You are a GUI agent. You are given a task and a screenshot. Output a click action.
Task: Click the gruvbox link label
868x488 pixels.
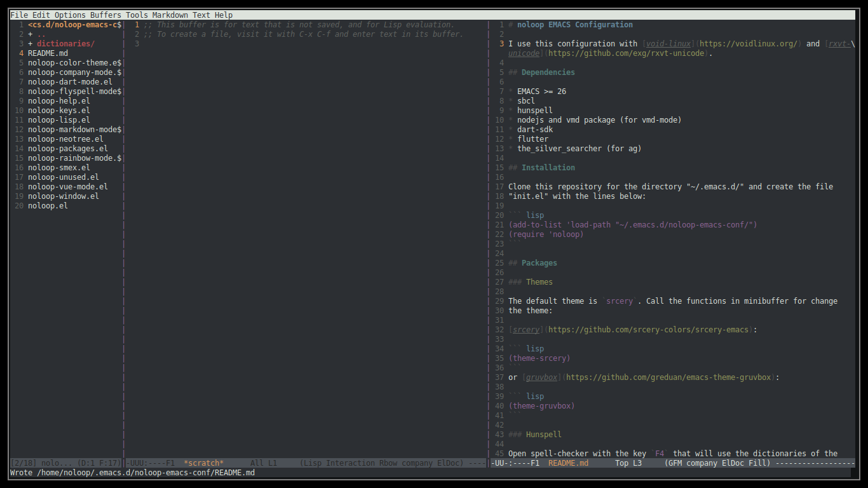click(x=541, y=377)
